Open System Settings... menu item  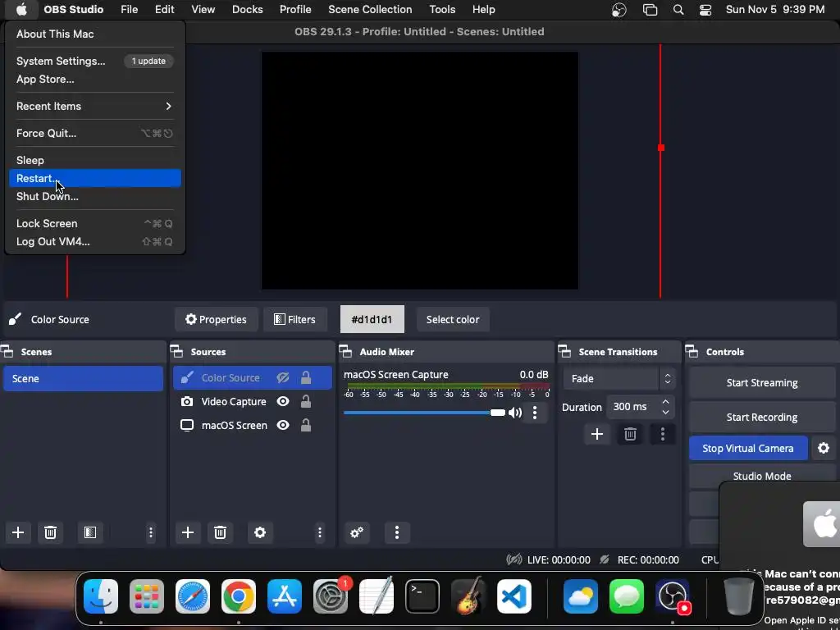tap(95, 61)
